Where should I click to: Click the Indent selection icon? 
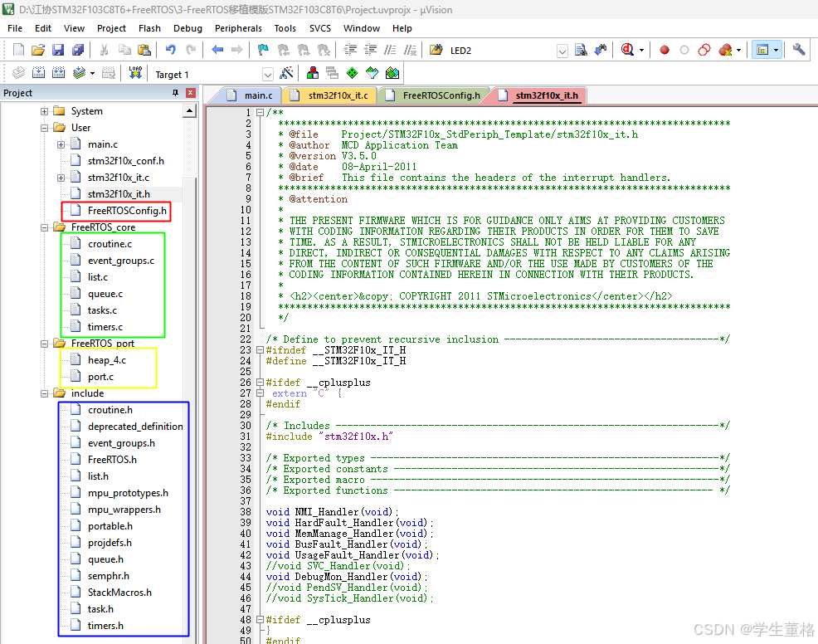350,50
